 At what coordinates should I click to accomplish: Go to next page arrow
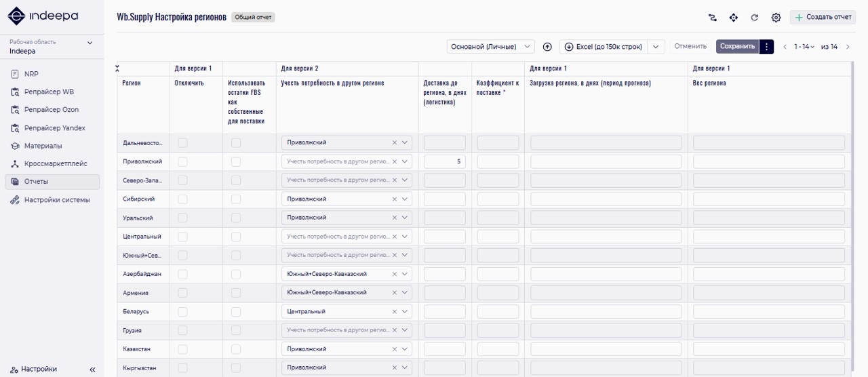point(848,47)
